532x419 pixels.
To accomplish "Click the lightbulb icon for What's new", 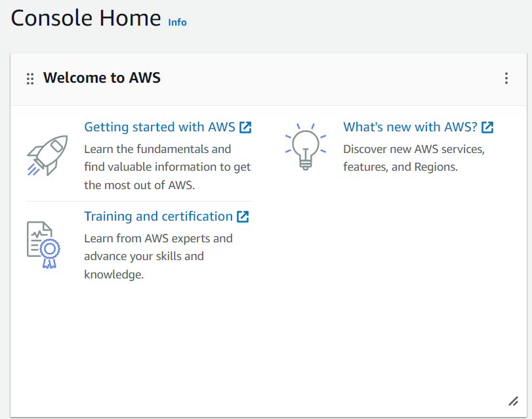I will coord(304,147).
